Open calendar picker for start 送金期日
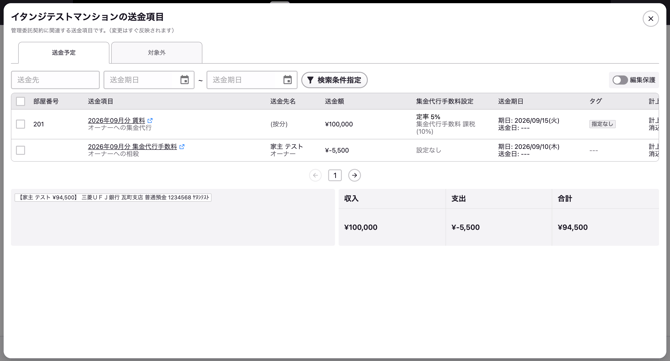This screenshot has height=361, width=670. coord(185,80)
